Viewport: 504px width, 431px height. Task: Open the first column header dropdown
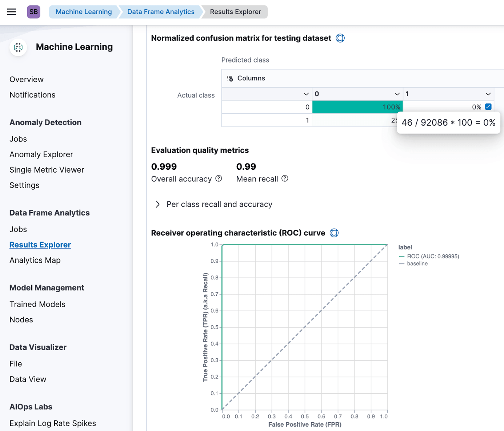click(306, 94)
